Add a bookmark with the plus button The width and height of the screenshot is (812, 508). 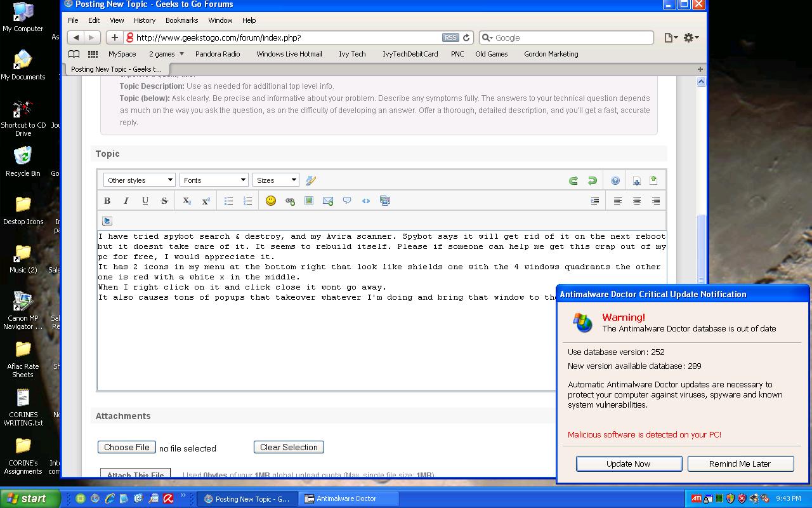click(x=114, y=37)
